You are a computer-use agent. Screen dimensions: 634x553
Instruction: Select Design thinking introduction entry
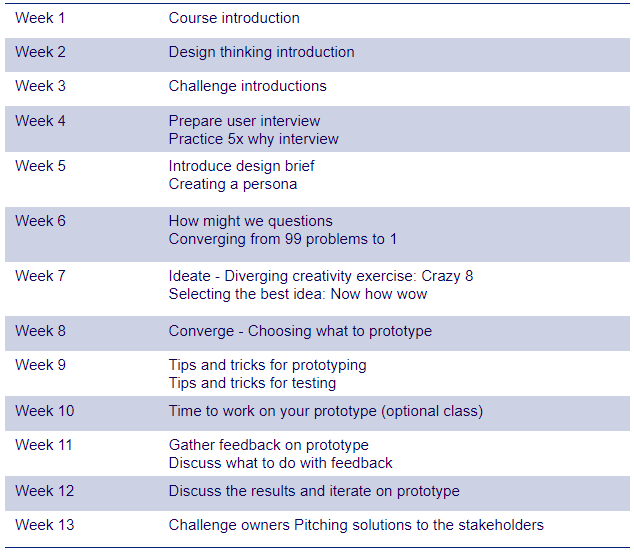click(x=261, y=52)
